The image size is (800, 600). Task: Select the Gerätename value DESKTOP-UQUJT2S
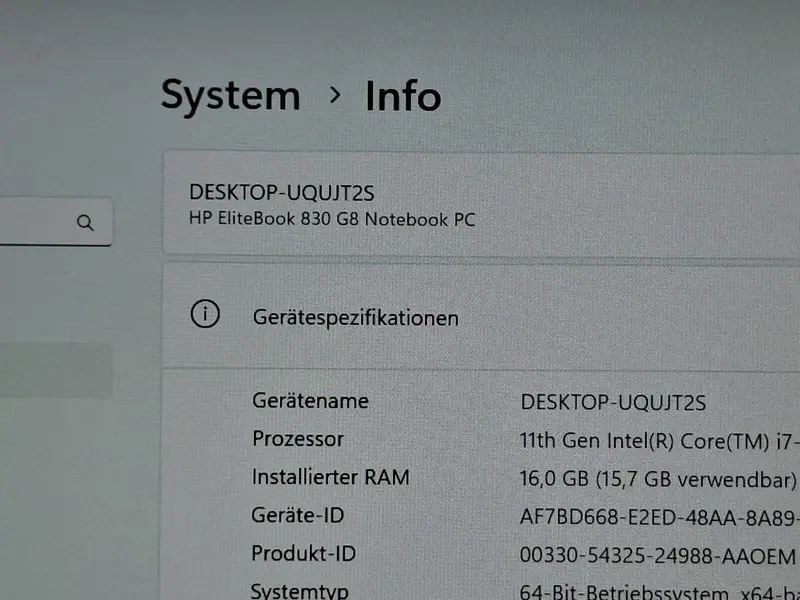[613, 403]
